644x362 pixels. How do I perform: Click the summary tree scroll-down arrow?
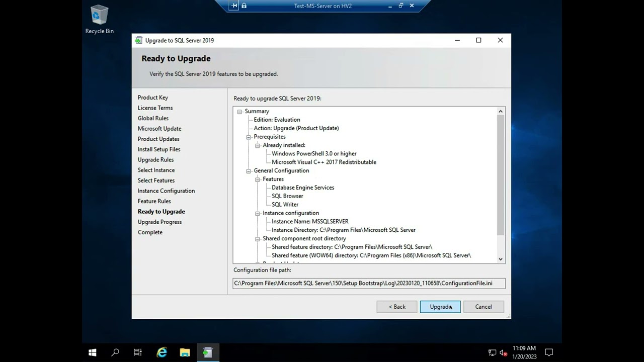pyautogui.click(x=501, y=259)
